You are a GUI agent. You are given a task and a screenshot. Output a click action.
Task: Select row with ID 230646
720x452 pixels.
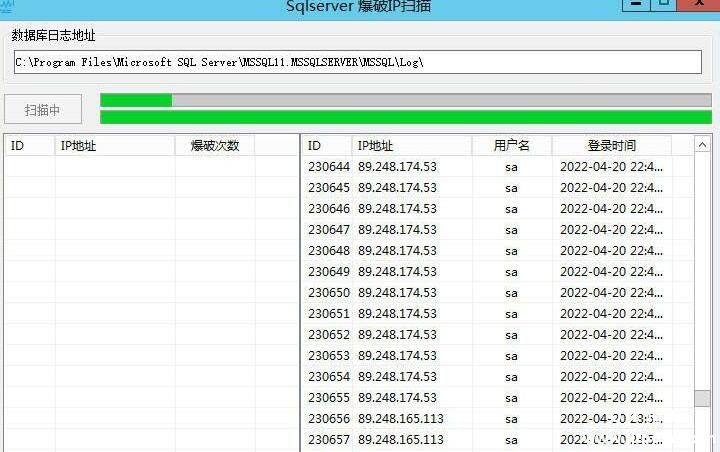tap(498, 209)
